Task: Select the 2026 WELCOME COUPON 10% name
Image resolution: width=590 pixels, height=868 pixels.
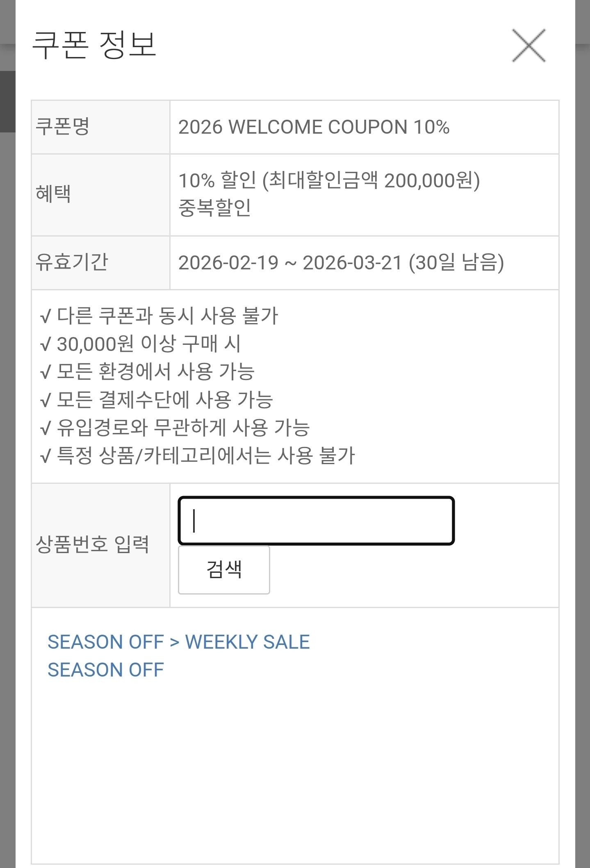Action: point(314,127)
